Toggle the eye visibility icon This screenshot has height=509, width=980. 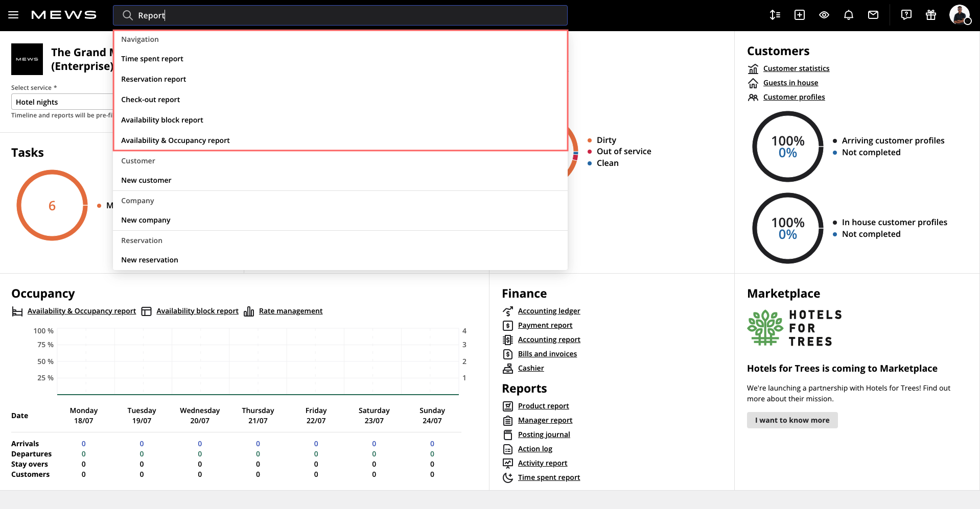[824, 15]
